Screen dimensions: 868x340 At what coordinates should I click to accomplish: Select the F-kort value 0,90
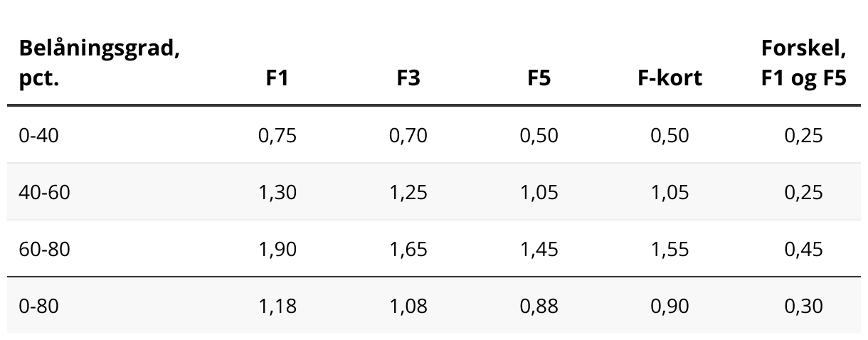point(669,306)
